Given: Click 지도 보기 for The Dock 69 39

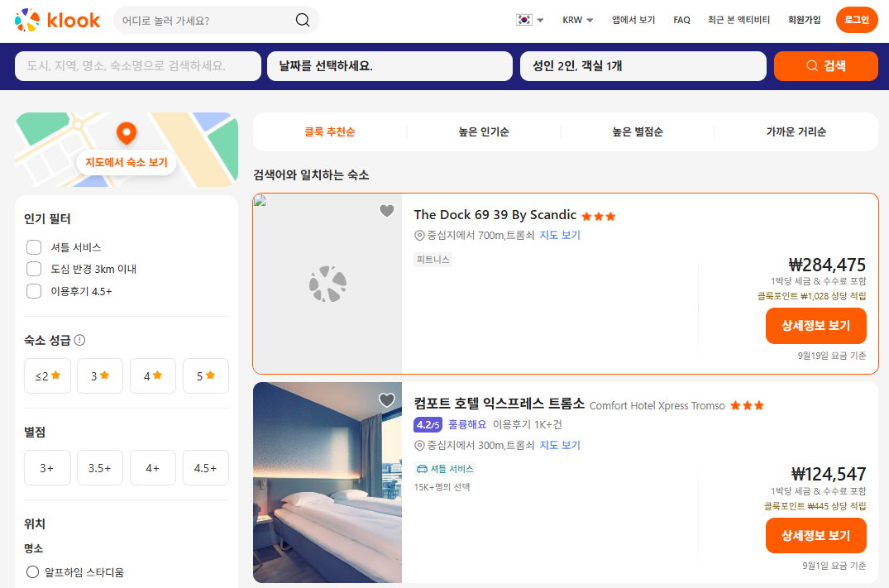Looking at the screenshot, I should [x=560, y=235].
